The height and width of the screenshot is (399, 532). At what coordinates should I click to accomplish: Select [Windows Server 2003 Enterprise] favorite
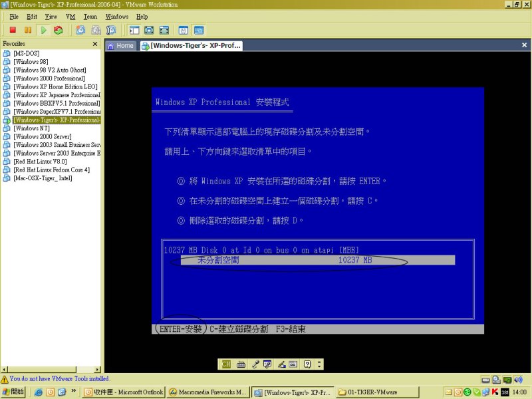pos(53,153)
